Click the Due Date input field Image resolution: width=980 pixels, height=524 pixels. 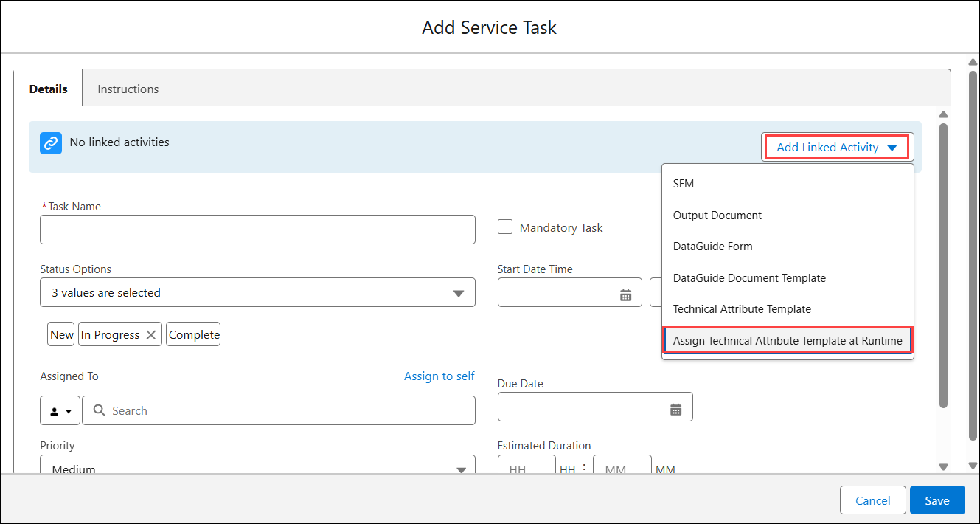point(595,407)
